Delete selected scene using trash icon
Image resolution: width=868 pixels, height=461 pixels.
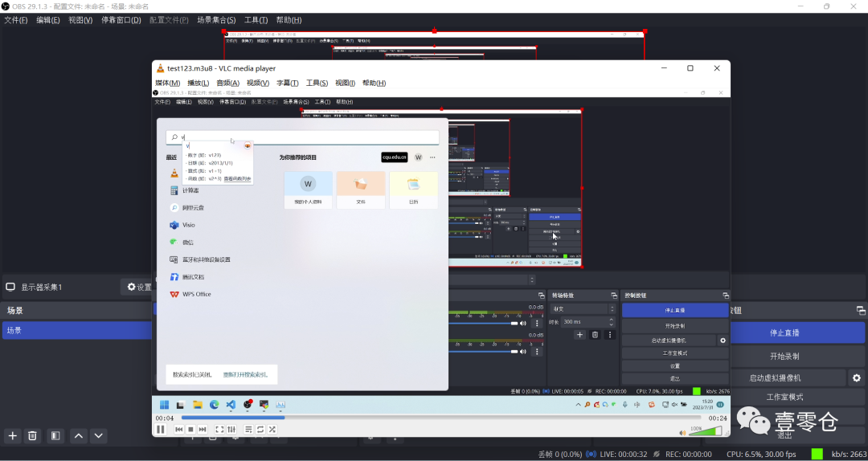pos(33,436)
